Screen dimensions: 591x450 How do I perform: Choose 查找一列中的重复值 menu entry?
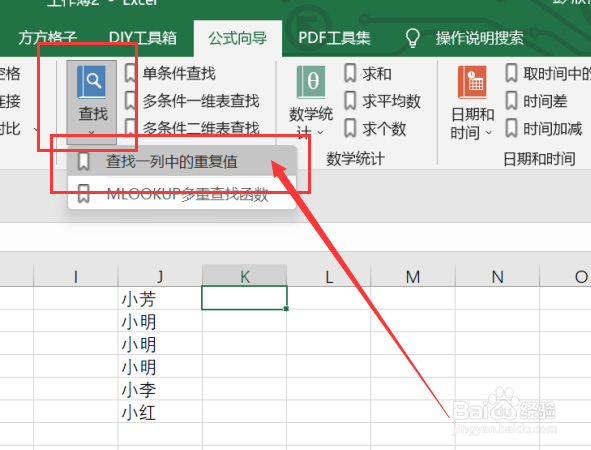[x=182, y=161]
